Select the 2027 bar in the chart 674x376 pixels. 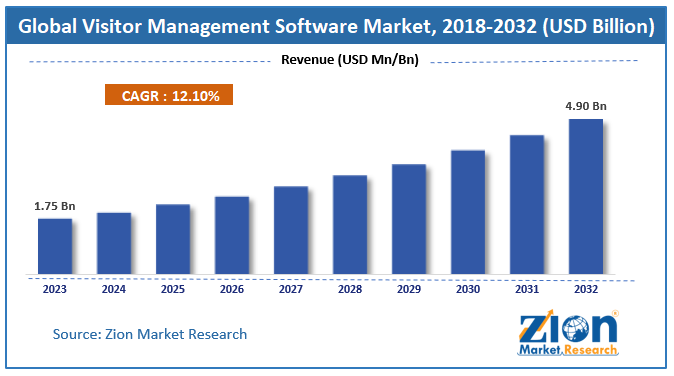[x=291, y=230]
